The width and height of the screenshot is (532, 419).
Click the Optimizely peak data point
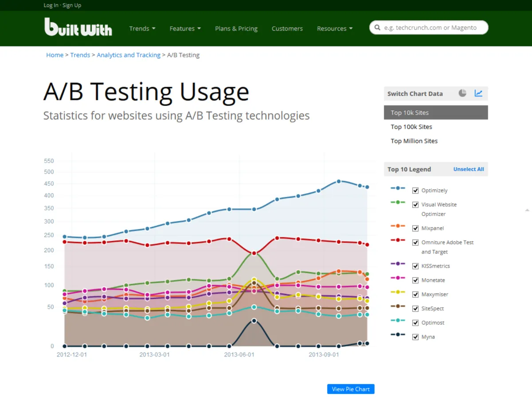point(339,181)
